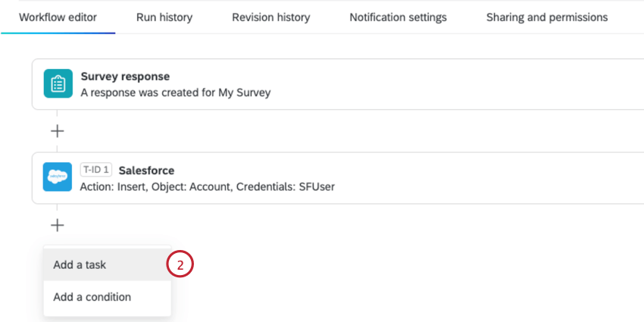This screenshot has width=644, height=322.
Task: Click the Salesforce cloud logo icon
Action: pyautogui.click(x=58, y=177)
